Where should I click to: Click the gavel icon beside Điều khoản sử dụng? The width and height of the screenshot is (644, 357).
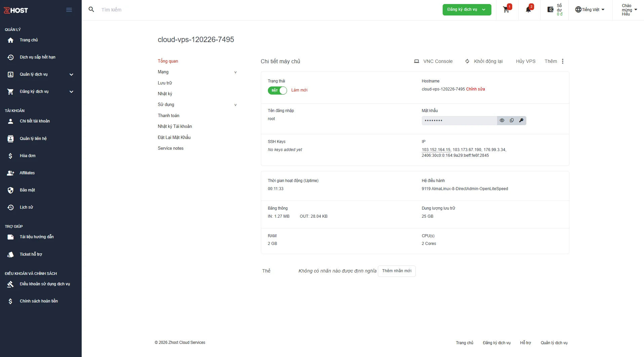10,284
